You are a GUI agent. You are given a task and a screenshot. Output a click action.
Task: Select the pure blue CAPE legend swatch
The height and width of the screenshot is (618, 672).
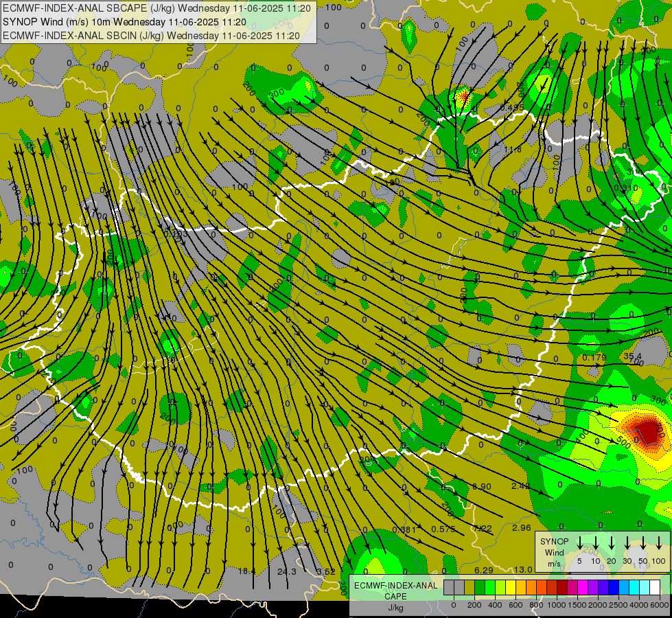pyautogui.click(x=614, y=588)
